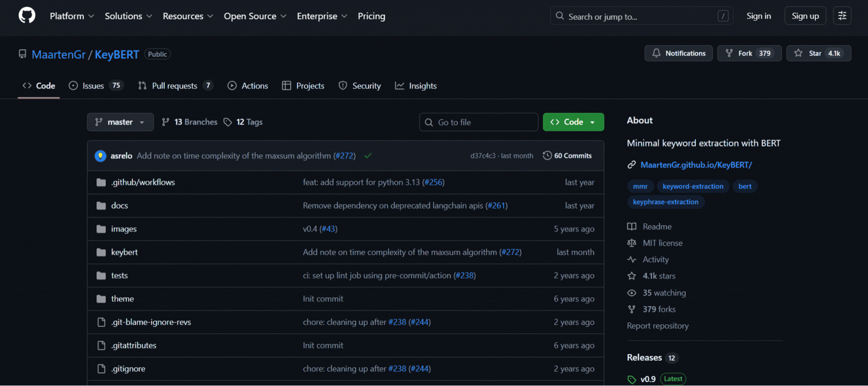The image size is (868, 386).
Task: Toggle Notifications for this repository
Action: [x=678, y=54]
